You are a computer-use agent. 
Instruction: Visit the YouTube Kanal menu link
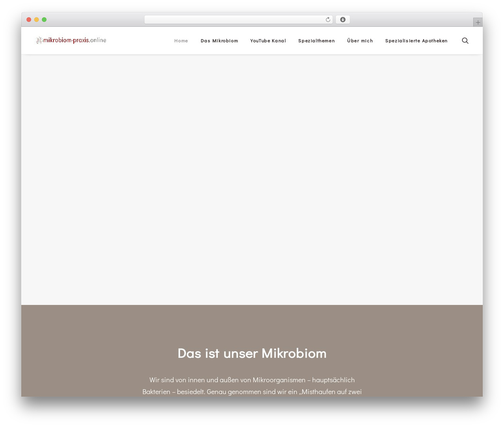tap(268, 41)
